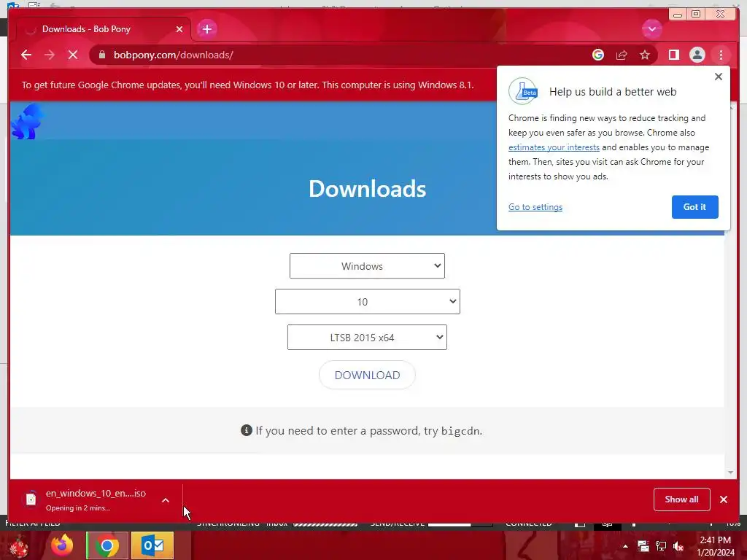Viewport: 747px width, 560px height.
Task: Bookmark this page with the star
Action: (x=645, y=55)
